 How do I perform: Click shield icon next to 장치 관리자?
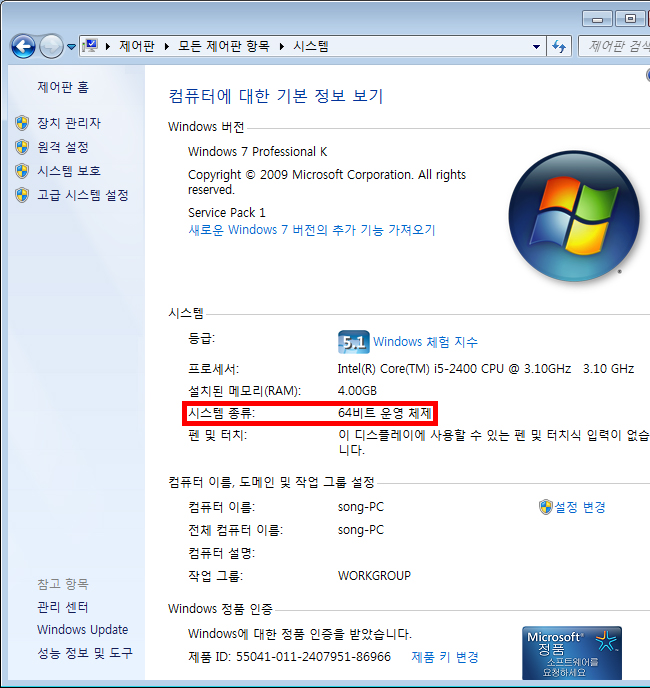[22, 123]
